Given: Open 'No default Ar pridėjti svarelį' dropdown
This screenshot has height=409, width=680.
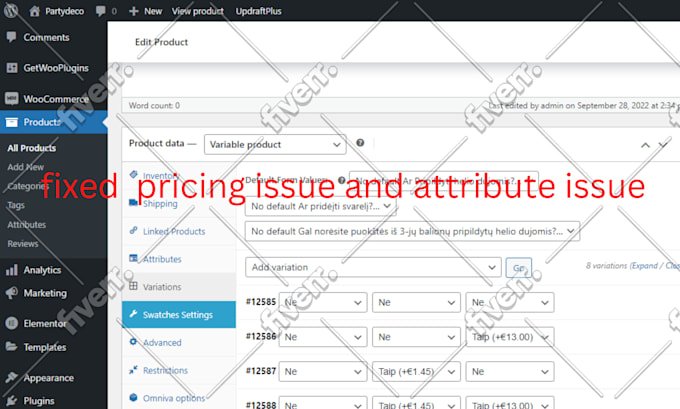Looking at the screenshot, I should [x=320, y=206].
